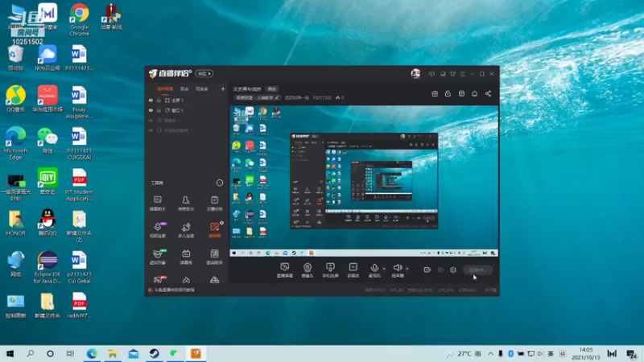Open the multi-person co-host tool
The image size is (644, 362).
(186, 230)
